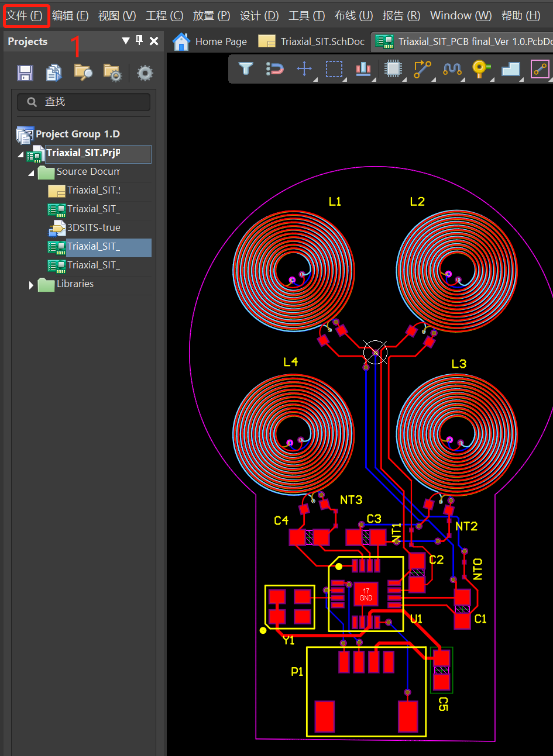
Task: Click the Home Page house icon
Action: pos(181,42)
